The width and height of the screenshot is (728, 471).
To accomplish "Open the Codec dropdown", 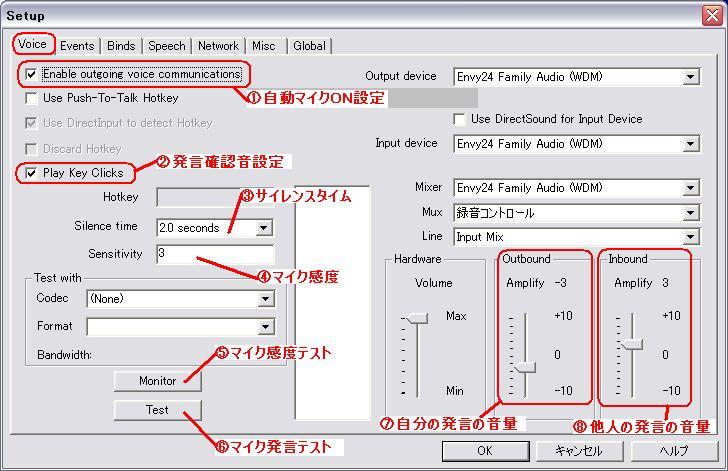I will [265, 299].
